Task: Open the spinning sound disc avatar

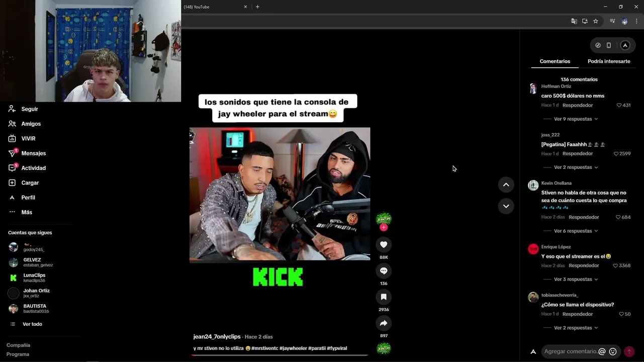Action: coord(383,348)
